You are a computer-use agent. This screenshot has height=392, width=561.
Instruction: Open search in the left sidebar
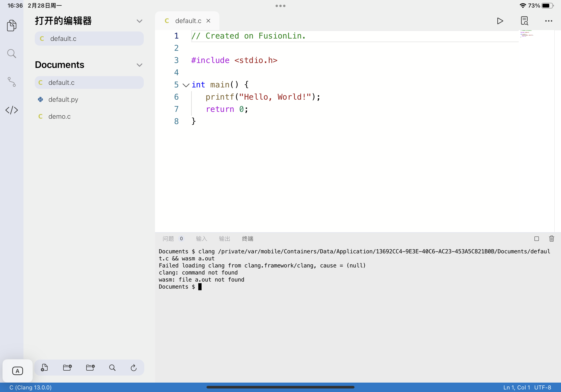(x=12, y=54)
